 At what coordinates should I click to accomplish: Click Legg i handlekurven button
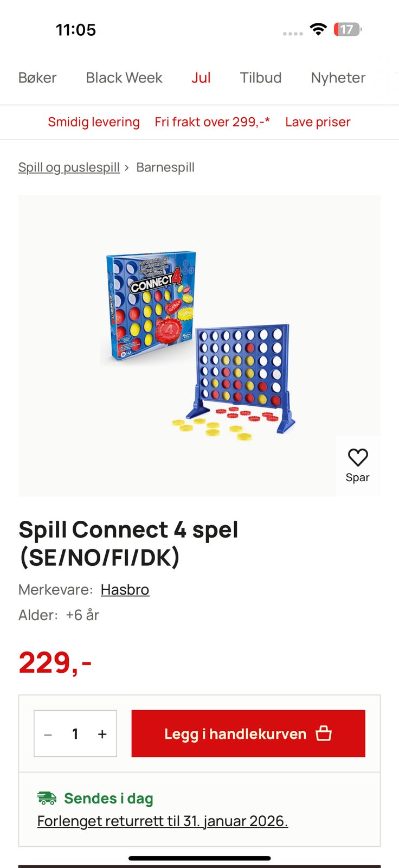(248, 733)
